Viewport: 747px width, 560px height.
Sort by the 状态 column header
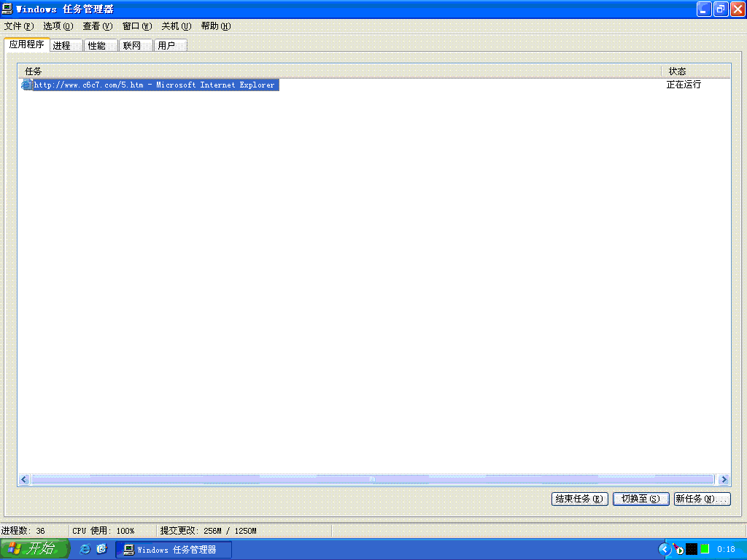click(696, 71)
